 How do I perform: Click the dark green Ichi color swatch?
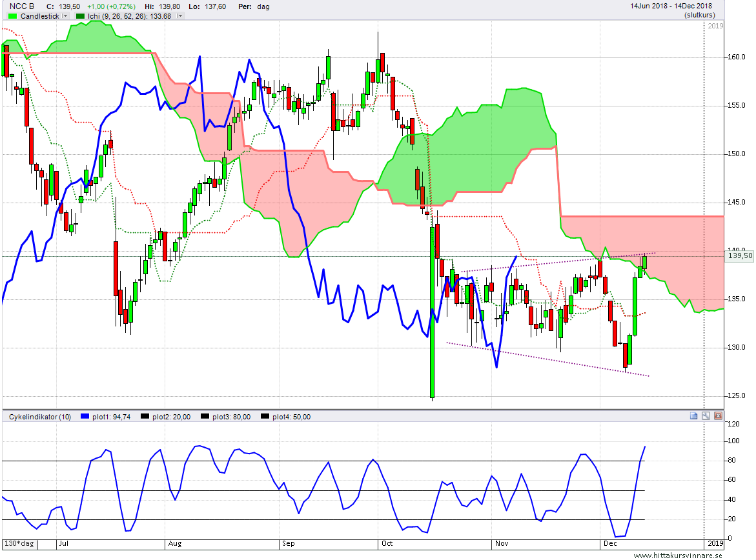(x=80, y=16)
